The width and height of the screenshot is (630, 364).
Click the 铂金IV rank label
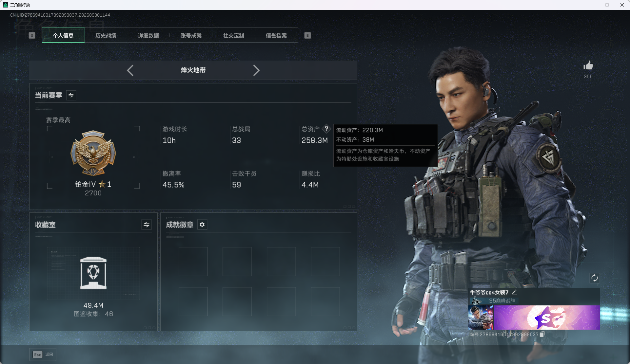85,184
